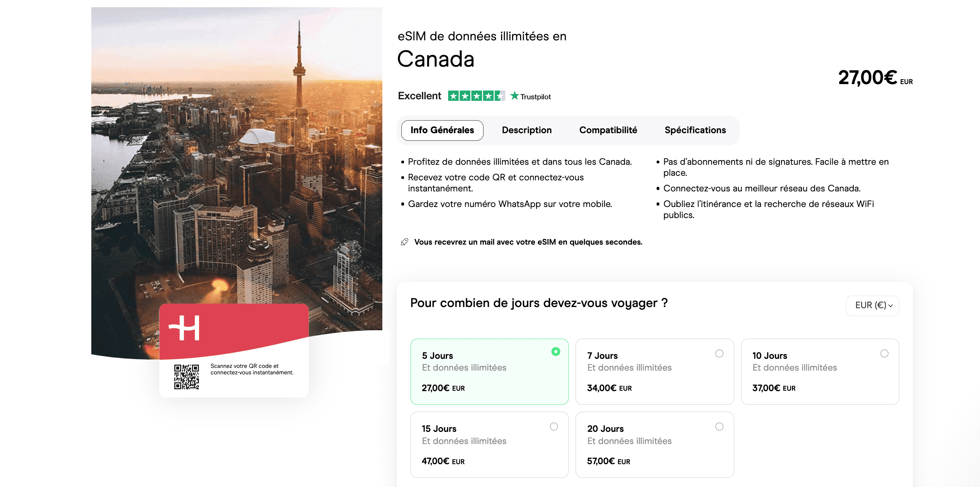
Task: Click the 47,00€ EUR price text
Action: click(443, 461)
